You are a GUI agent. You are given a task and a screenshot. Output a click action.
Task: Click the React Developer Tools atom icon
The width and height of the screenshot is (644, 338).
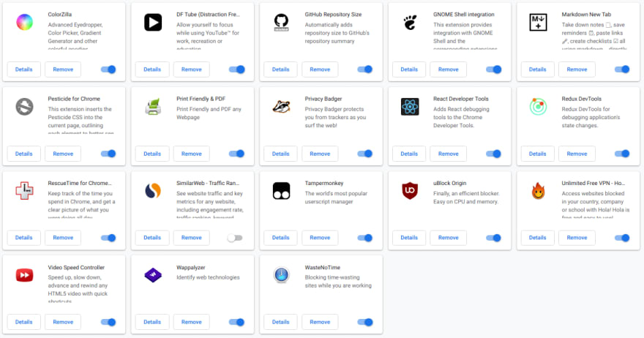pyautogui.click(x=410, y=107)
